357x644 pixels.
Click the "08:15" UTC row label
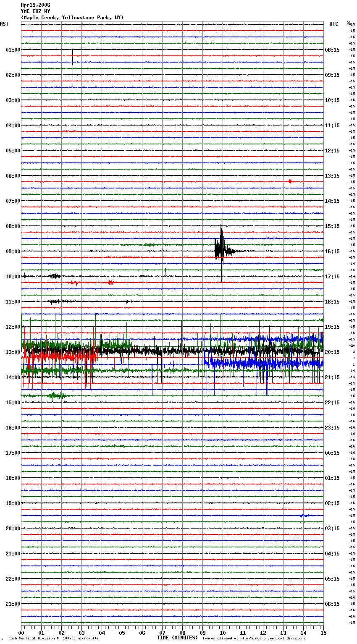(x=332, y=50)
